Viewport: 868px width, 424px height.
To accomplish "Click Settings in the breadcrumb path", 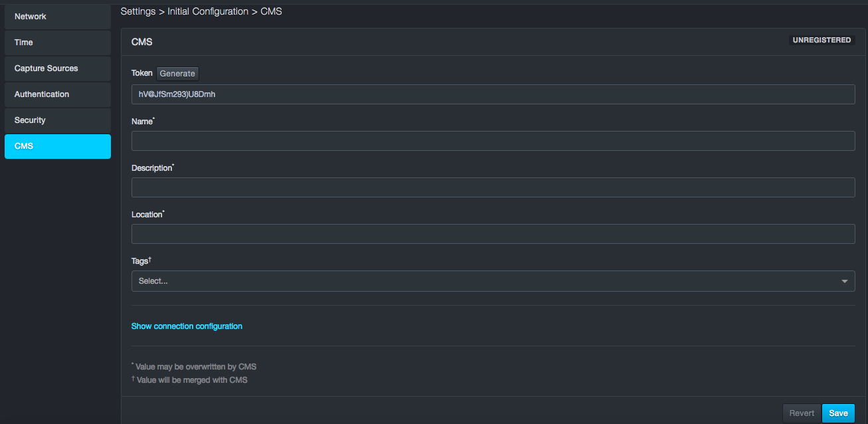I will click(x=138, y=11).
